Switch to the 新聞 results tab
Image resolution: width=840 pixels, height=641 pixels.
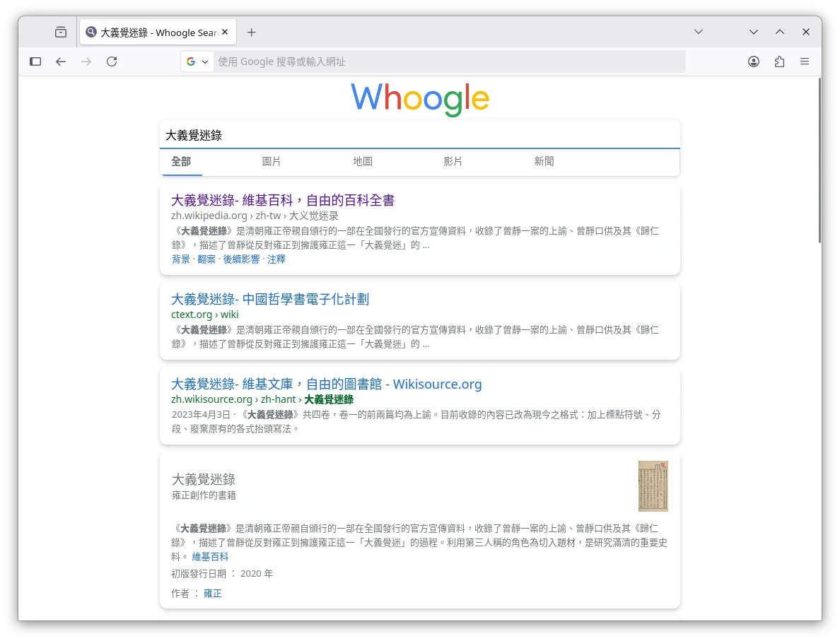click(544, 161)
